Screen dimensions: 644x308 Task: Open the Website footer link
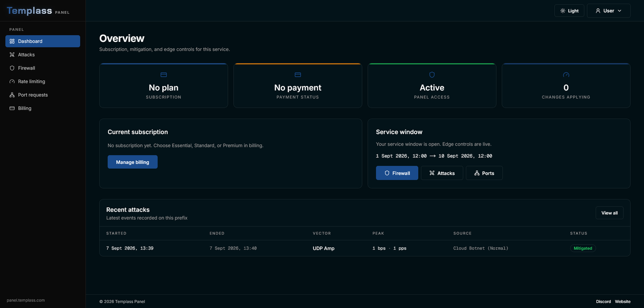click(623, 302)
